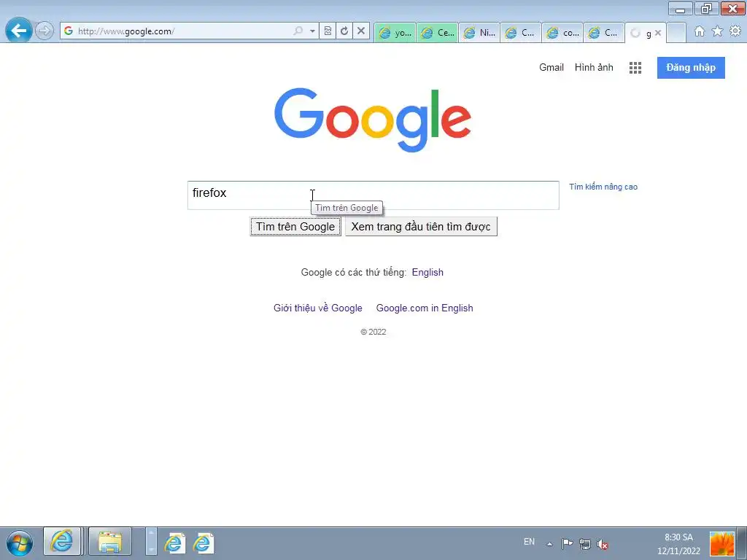The width and height of the screenshot is (747, 560).
Task: Click the muted volume tray icon
Action: tap(603, 544)
